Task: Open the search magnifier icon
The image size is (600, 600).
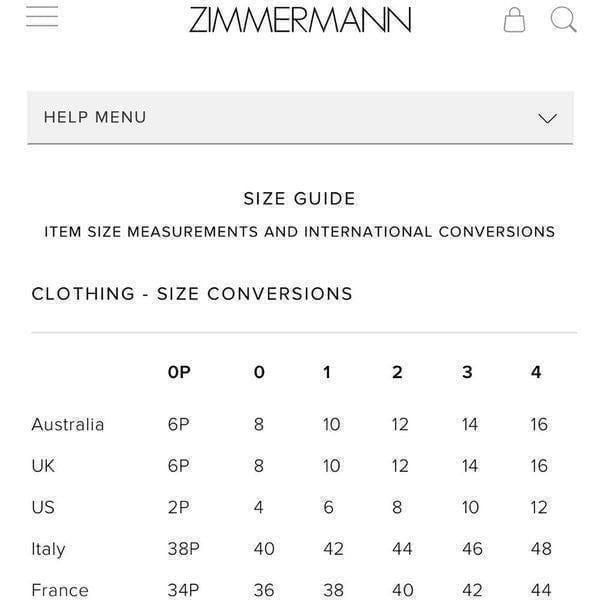Action: 563,19
